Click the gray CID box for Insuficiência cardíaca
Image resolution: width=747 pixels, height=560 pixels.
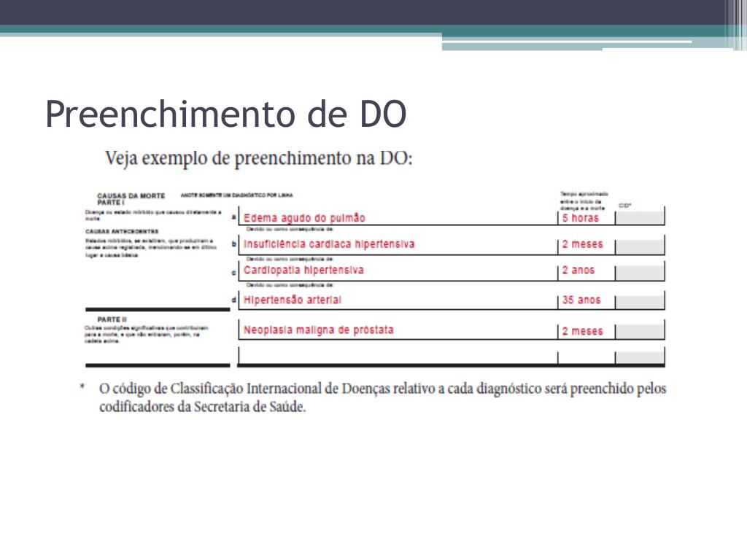pos(640,247)
